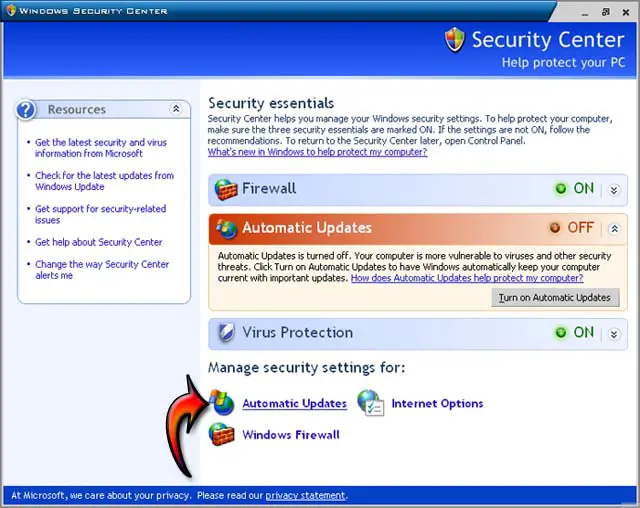Click the Manage security settings for heading
Viewport: 640px width, 508px height.
click(307, 367)
